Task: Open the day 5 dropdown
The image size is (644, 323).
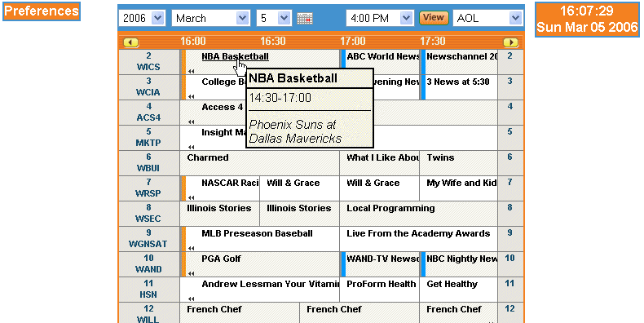Action: pyautogui.click(x=275, y=18)
